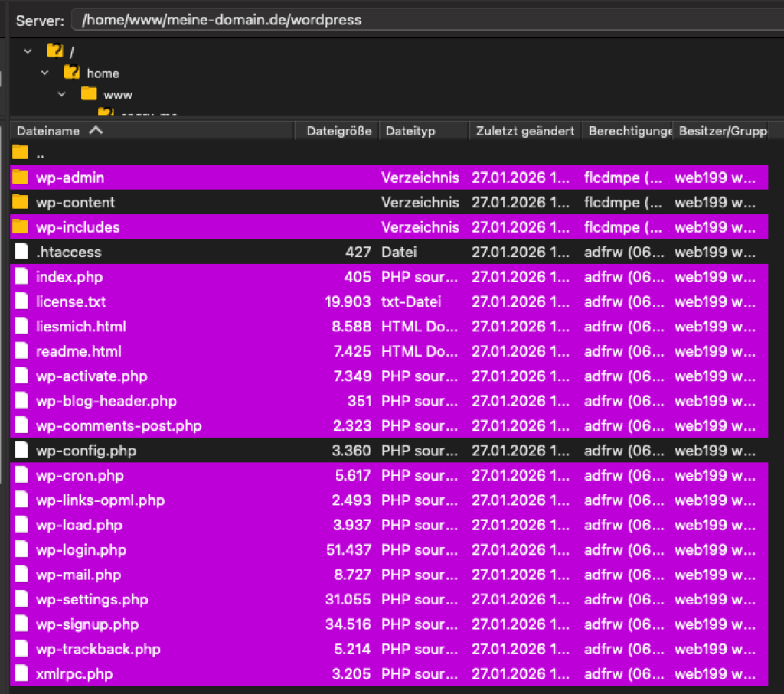
Task: Click the home folder icon in the tree
Action: pos(70,73)
